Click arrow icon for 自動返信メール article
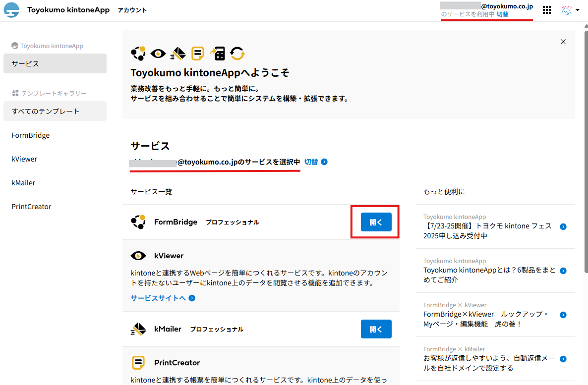 coord(563,359)
